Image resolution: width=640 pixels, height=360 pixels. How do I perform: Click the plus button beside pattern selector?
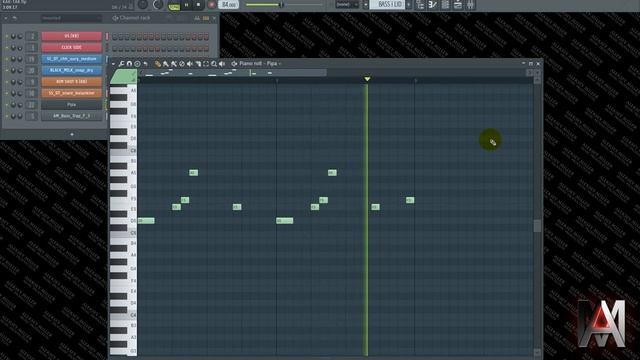pos(408,4)
